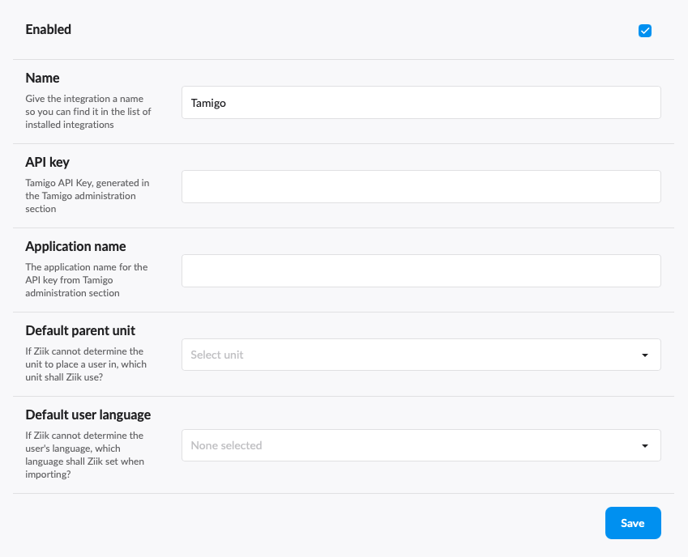This screenshot has width=688, height=557.
Task: Click the API key heading
Action: pos(47,162)
